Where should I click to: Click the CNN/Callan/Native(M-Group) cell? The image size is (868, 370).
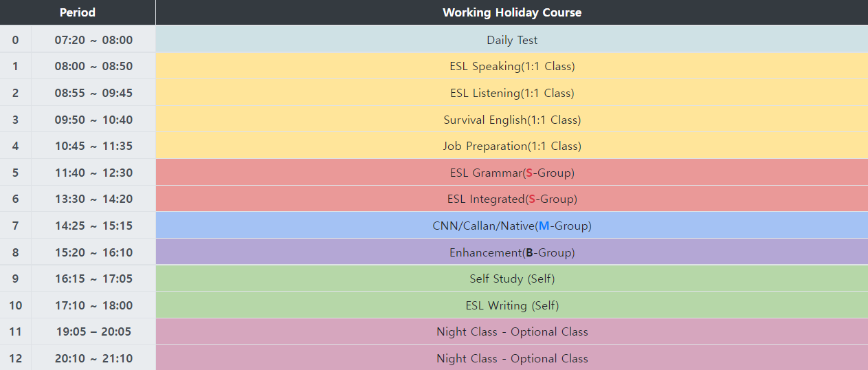coord(511,226)
